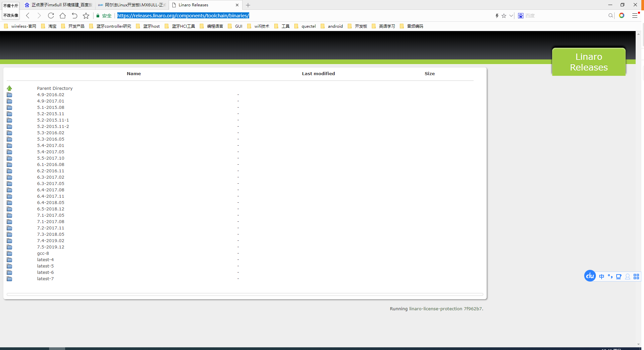644x350 pixels.
Task: Open the home page icon
Action: pyautogui.click(x=62, y=16)
